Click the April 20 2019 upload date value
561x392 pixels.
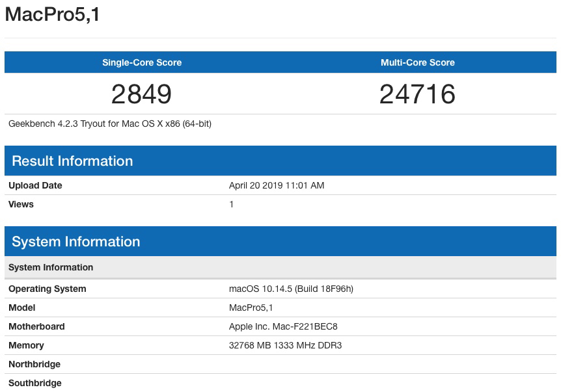tap(277, 185)
